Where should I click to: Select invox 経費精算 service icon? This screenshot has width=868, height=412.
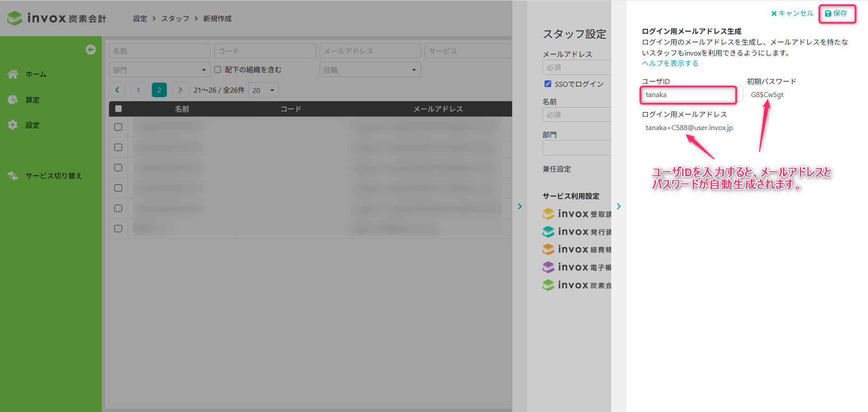click(548, 249)
